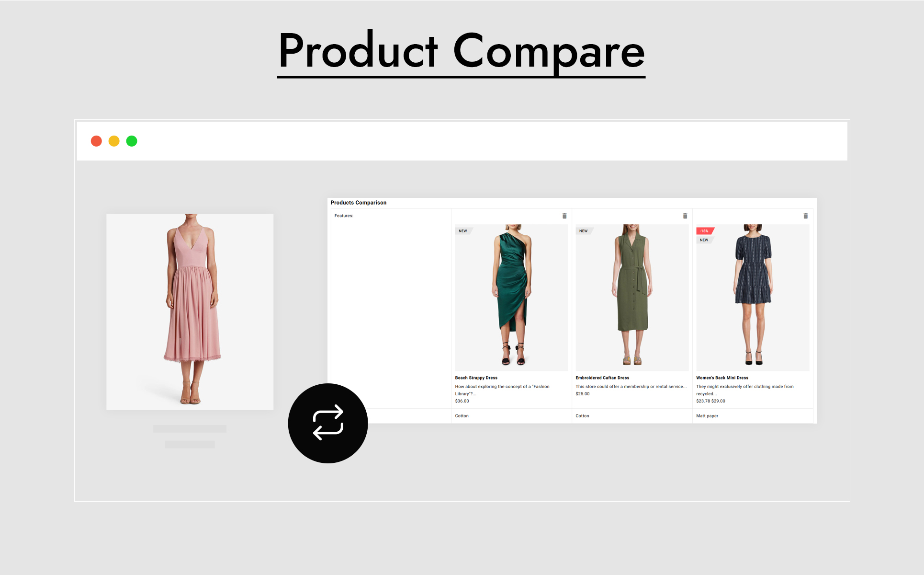
Task: Click the red window dot
Action: pos(96,141)
